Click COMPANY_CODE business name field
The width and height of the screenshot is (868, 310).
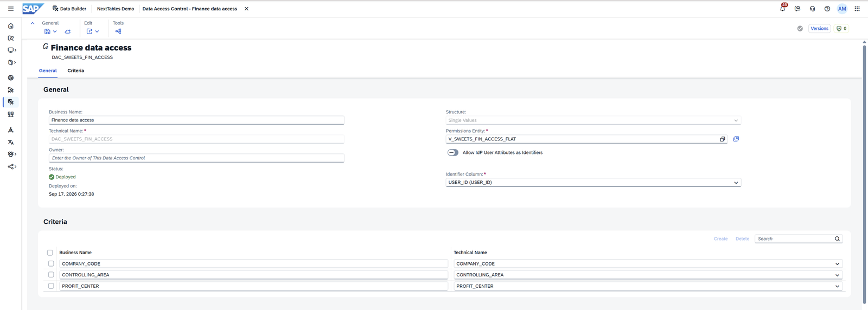point(253,264)
